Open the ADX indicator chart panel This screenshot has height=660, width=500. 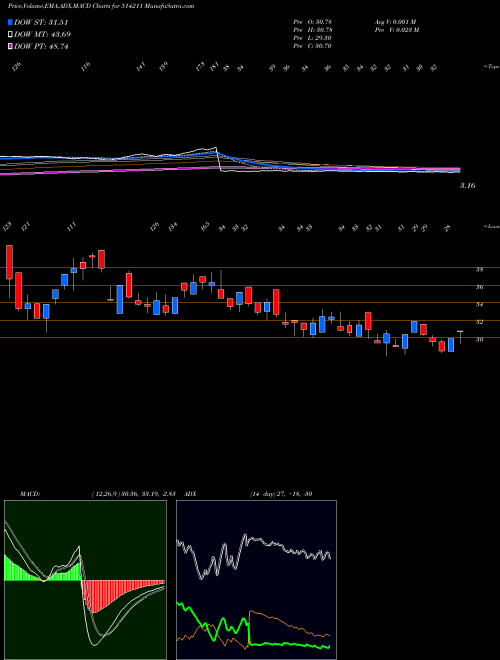256,580
